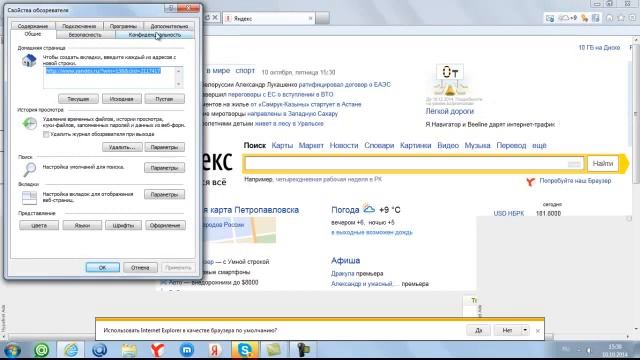Click the Текущая home page button
640x360 pixels.
tap(78, 99)
